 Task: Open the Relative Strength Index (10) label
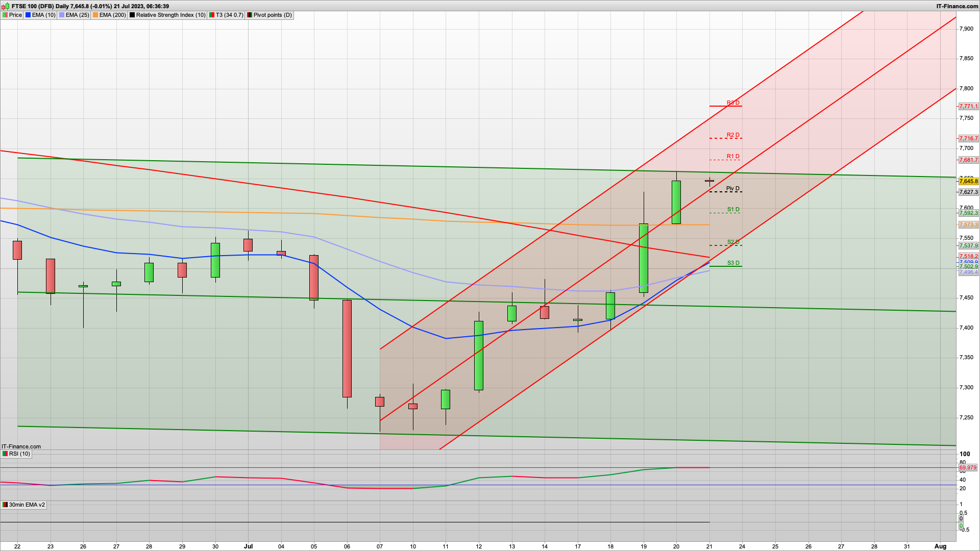(x=170, y=15)
